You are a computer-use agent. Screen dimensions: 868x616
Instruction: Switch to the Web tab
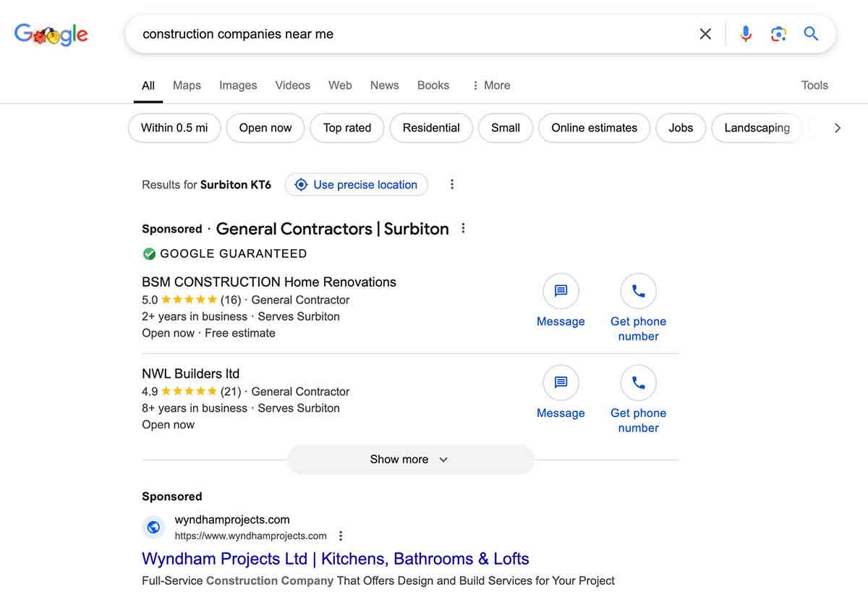click(x=340, y=85)
